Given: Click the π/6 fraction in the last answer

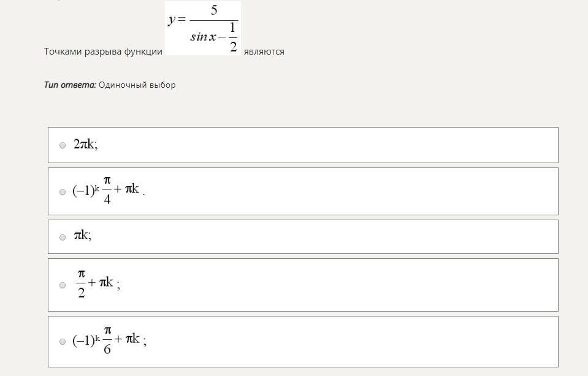Looking at the screenshot, I should coord(107,340).
